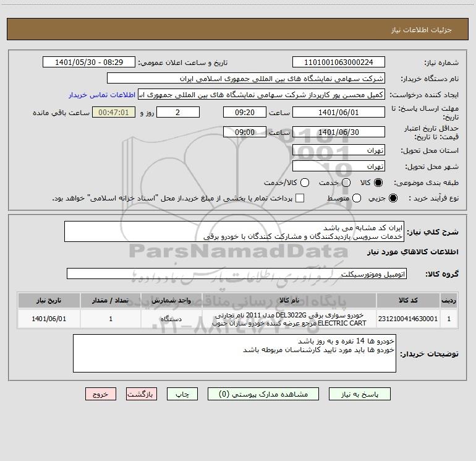Click the تعداد / مقدار column header
The width and height of the screenshot is (476, 461).
click(x=111, y=300)
